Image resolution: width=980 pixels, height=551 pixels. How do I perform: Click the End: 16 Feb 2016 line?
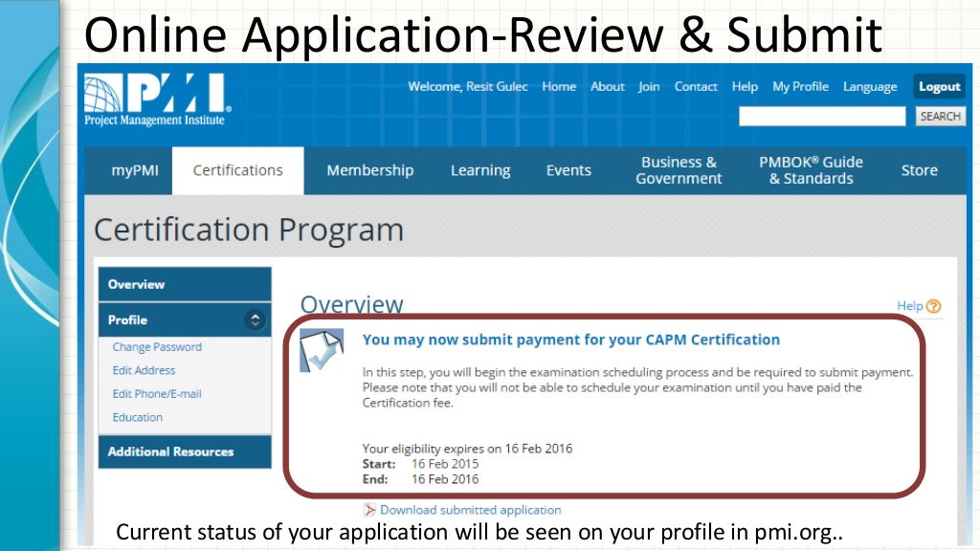click(421, 479)
